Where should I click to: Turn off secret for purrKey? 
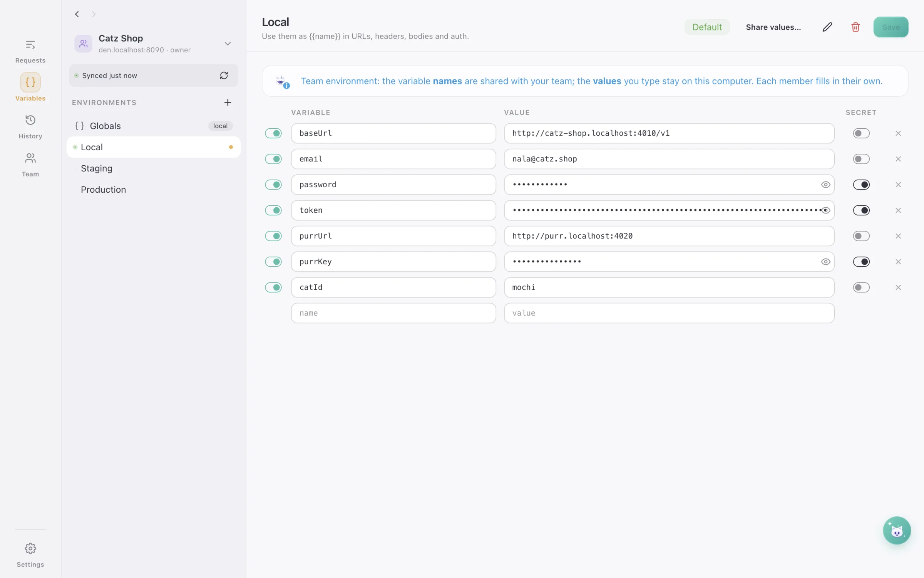click(861, 262)
